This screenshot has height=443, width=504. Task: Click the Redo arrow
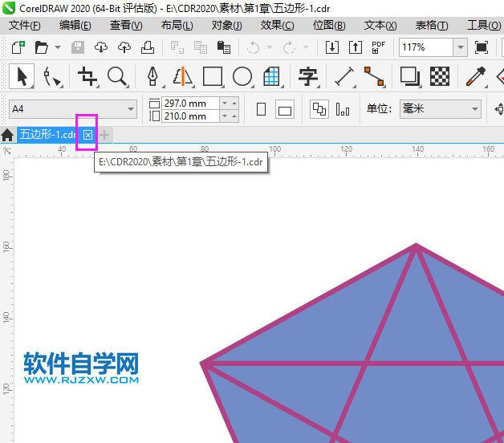point(289,47)
